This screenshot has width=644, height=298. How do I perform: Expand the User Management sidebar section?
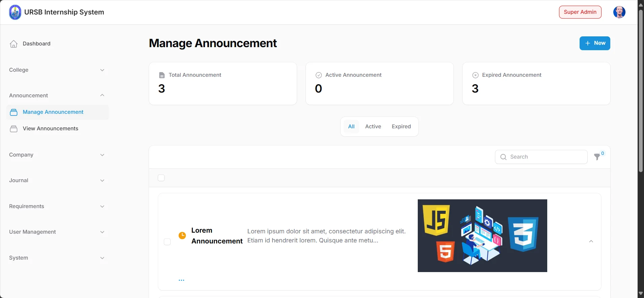(x=57, y=232)
